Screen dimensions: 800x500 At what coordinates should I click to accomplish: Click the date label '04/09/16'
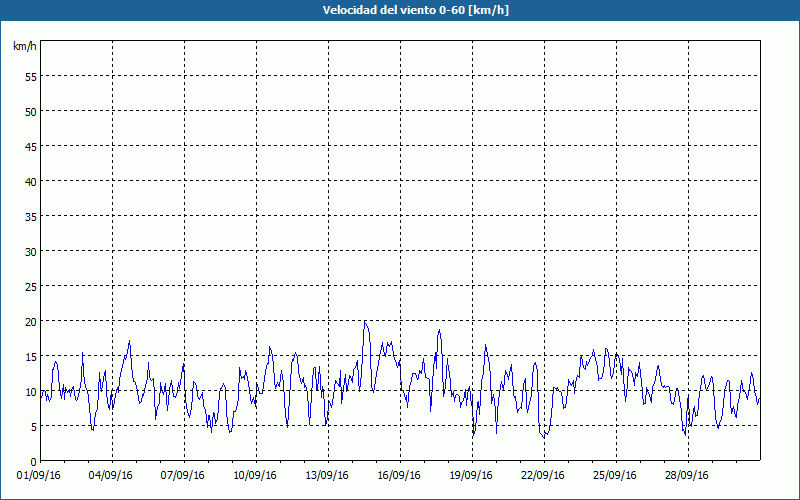(110, 476)
